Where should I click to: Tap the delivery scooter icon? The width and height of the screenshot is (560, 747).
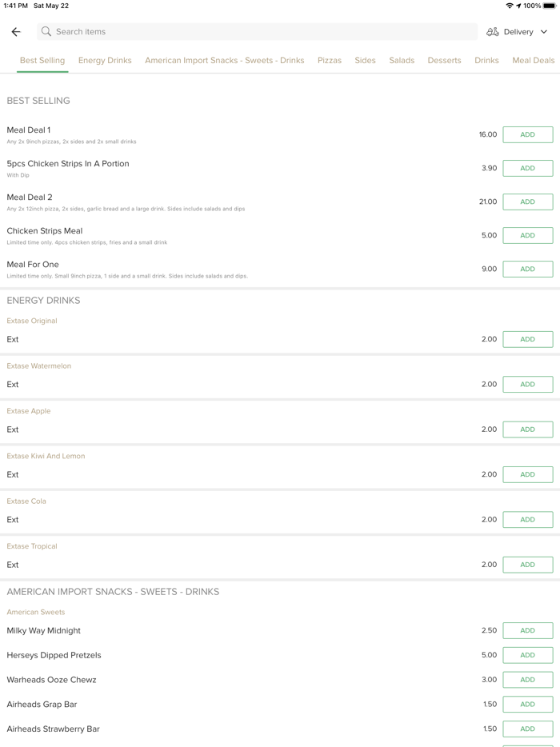click(x=493, y=32)
